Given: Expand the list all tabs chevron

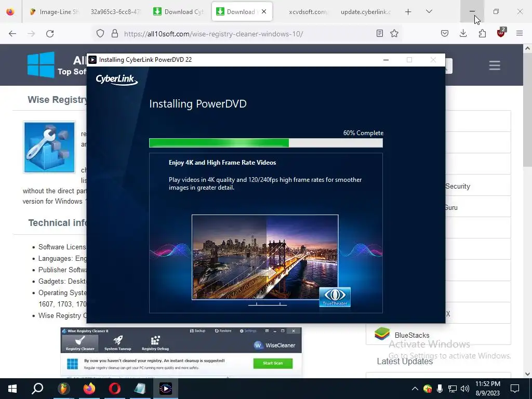Looking at the screenshot, I should 429,11.
